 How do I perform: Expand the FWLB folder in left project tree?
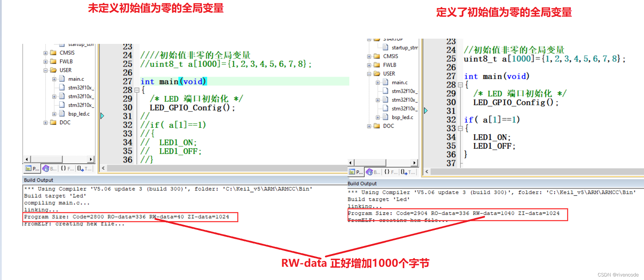pos(46,62)
